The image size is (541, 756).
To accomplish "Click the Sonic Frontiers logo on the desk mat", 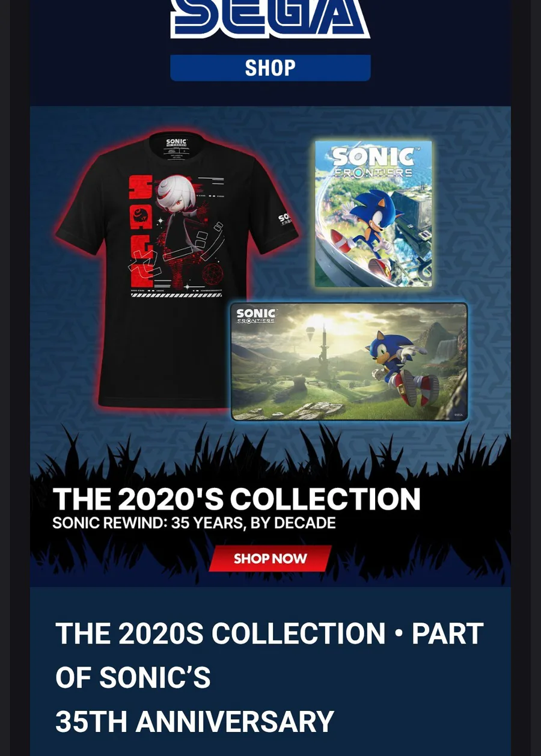I will click(255, 316).
